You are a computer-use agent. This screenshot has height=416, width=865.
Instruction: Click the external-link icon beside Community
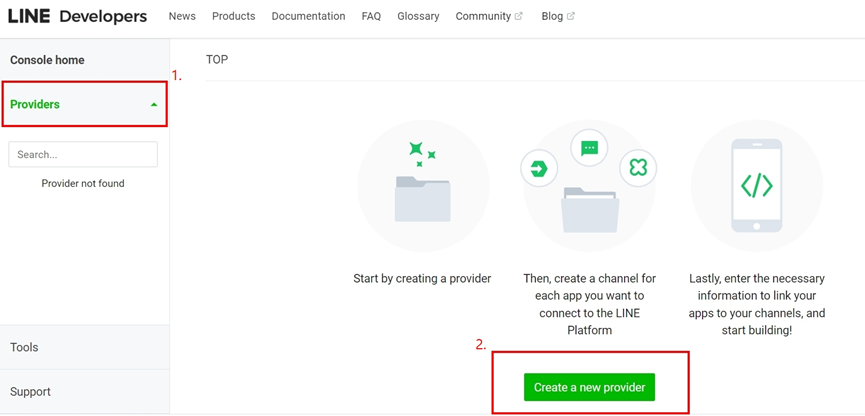[x=519, y=17]
